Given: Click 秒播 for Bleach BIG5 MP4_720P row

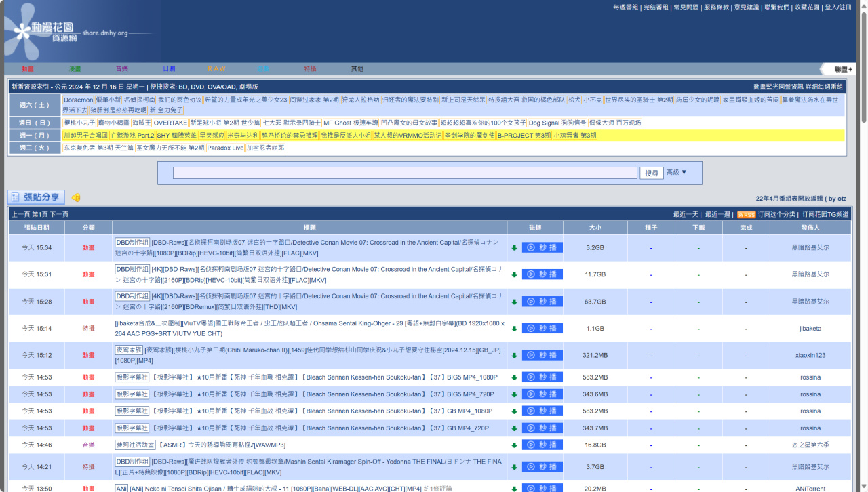Looking at the screenshot, I should point(542,394).
